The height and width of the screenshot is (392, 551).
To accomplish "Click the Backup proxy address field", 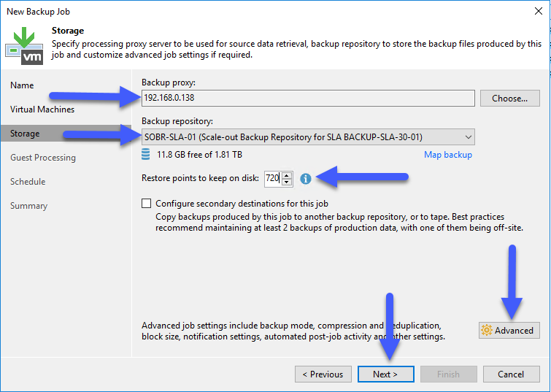I will [308, 98].
